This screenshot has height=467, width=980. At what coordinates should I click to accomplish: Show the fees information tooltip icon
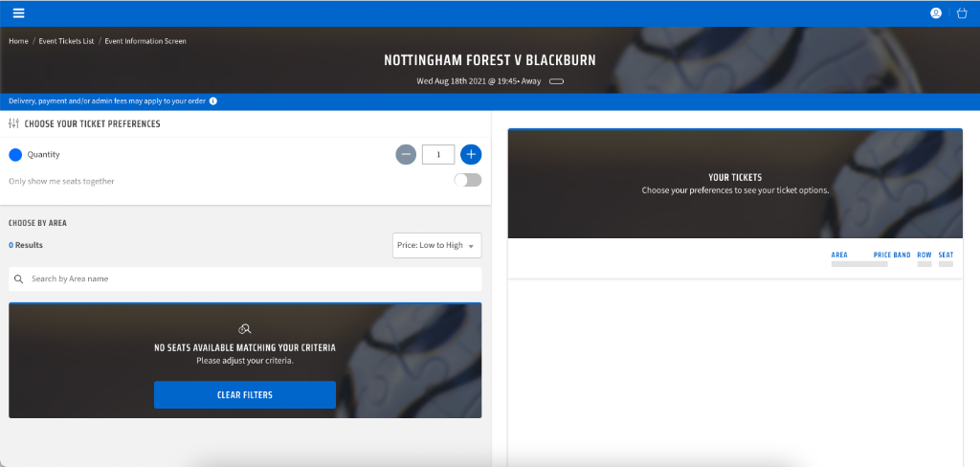213,100
